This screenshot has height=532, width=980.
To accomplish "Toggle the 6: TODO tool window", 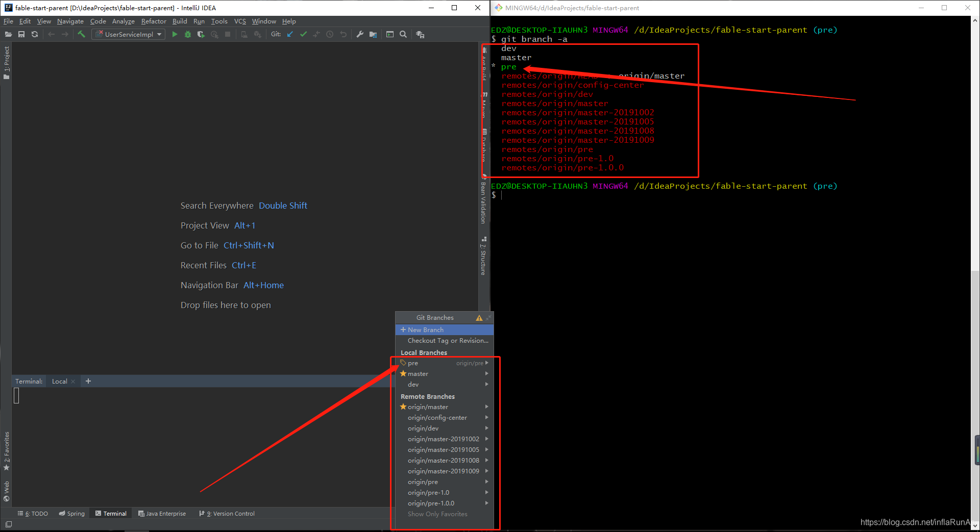I will tap(33, 514).
